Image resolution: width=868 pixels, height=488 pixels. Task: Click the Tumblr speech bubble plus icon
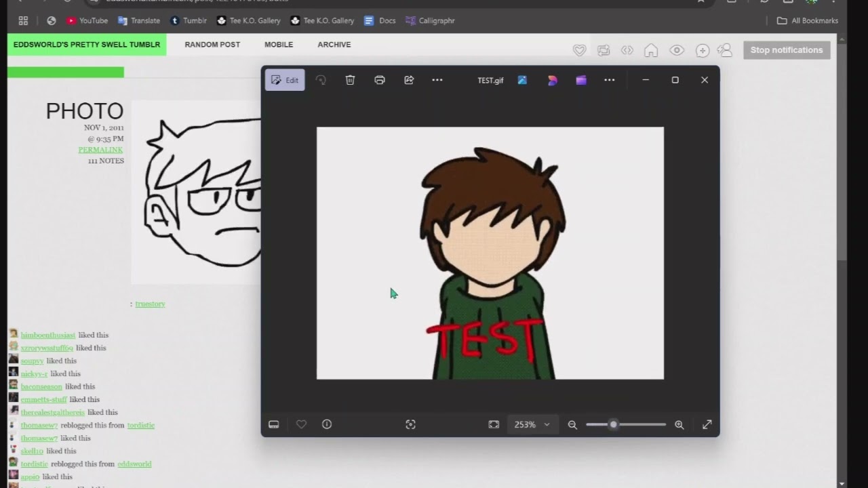point(703,50)
